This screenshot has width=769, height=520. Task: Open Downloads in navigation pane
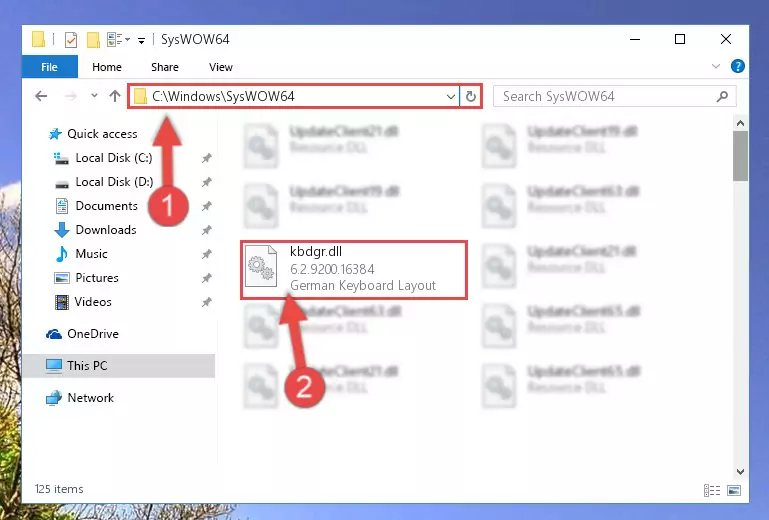click(x=106, y=230)
